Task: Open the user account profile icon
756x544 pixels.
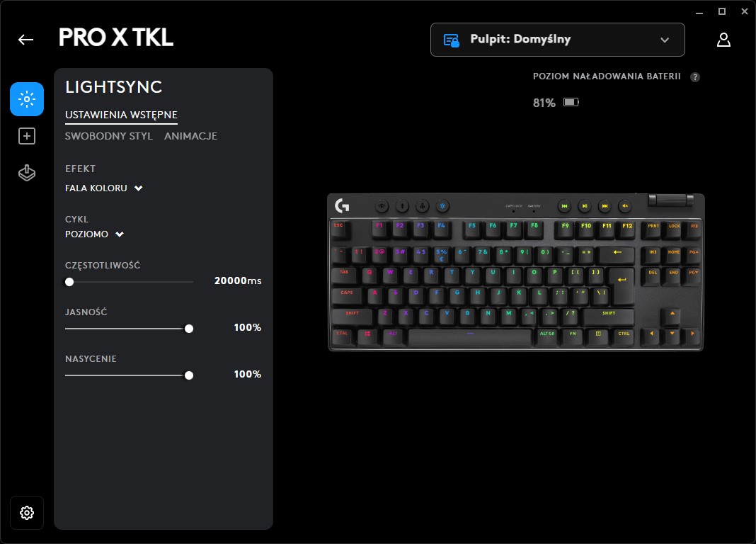Action: point(723,40)
